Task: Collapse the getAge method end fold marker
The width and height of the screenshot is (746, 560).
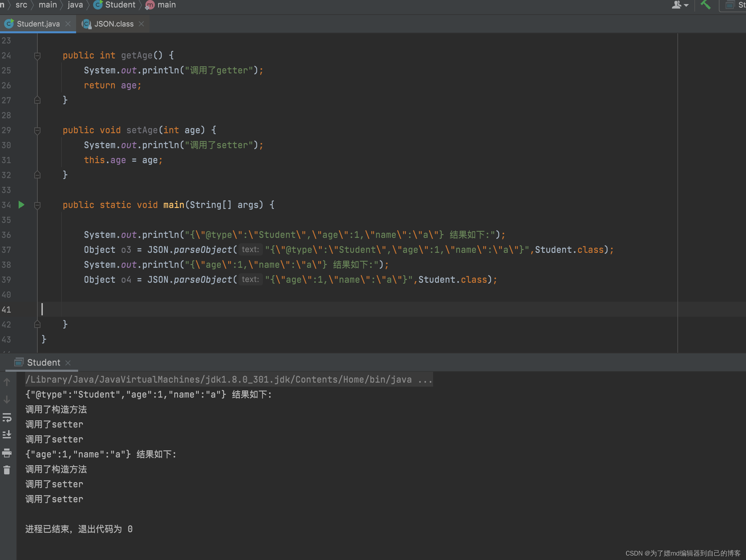Action: pos(37,100)
